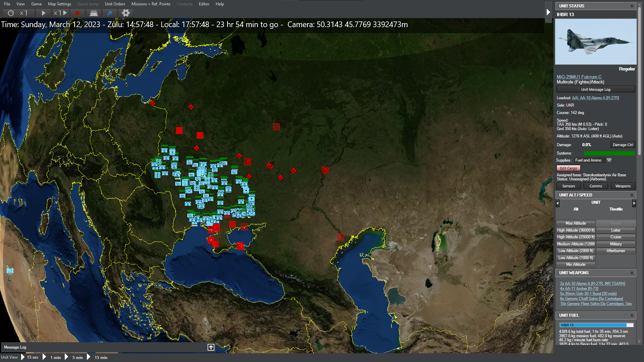Image resolution: width=644 pixels, height=362 pixels.
Task: Start simulation with the play button
Action: tap(43, 13)
